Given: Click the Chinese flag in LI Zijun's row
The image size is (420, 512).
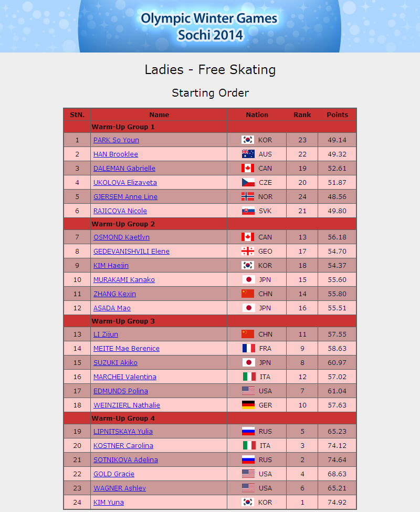Looking at the screenshot, I should click(248, 334).
